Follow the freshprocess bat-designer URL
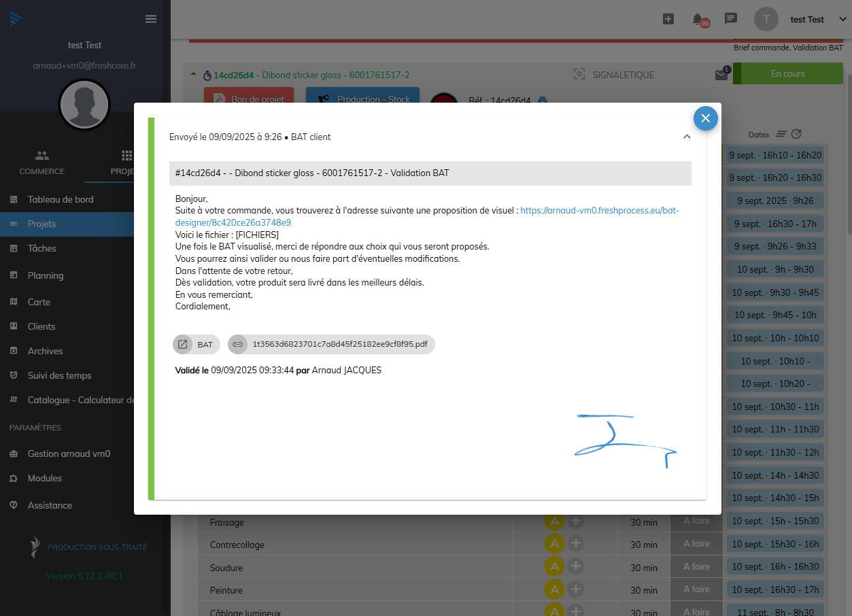 click(x=599, y=211)
